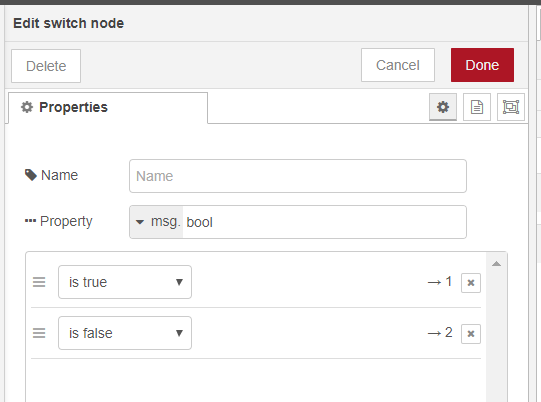Click output arrow label 1
This screenshot has height=402, width=541.
(x=440, y=282)
